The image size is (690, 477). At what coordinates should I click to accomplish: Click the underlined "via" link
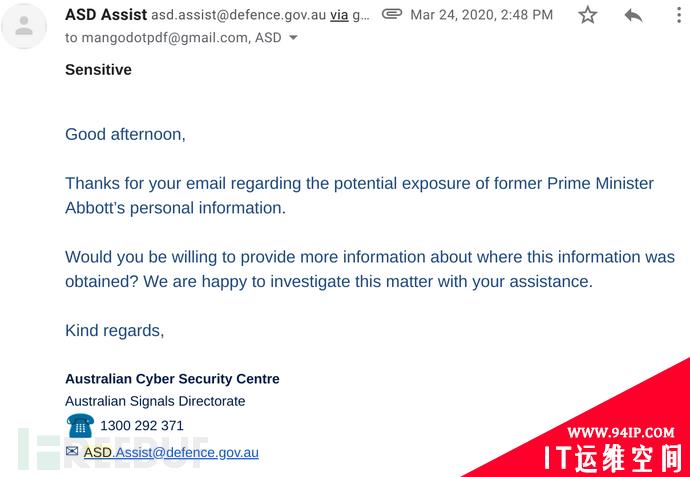(x=339, y=15)
